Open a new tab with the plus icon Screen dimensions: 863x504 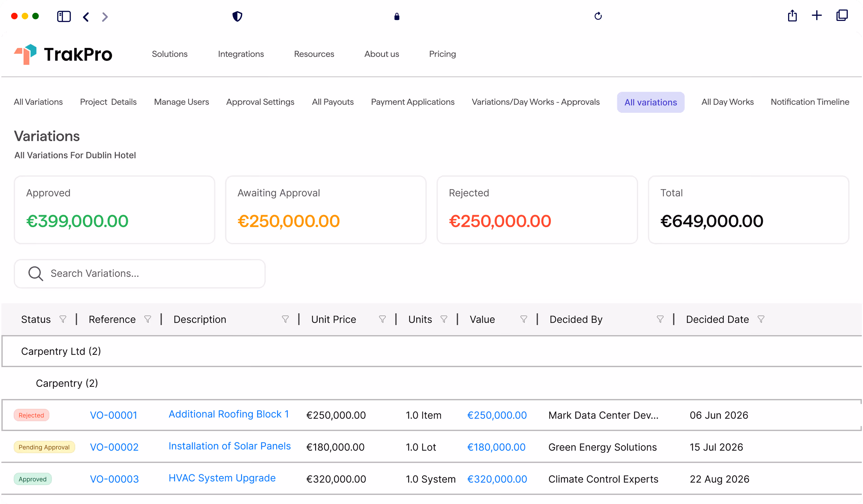tap(817, 15)
